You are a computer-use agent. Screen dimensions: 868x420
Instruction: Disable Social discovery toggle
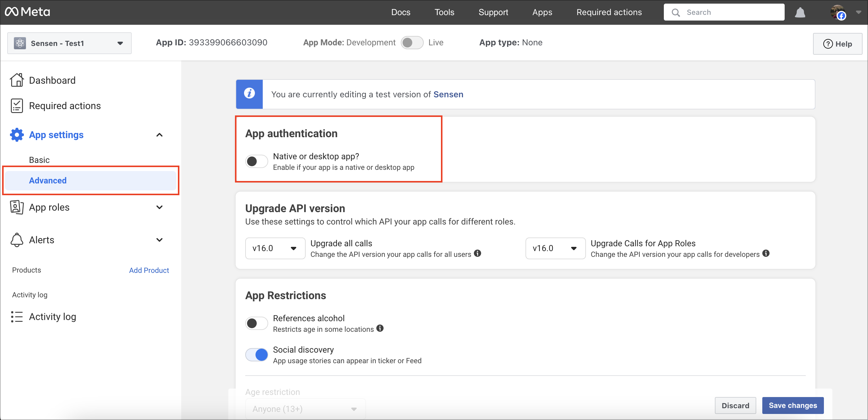[256, 355]
